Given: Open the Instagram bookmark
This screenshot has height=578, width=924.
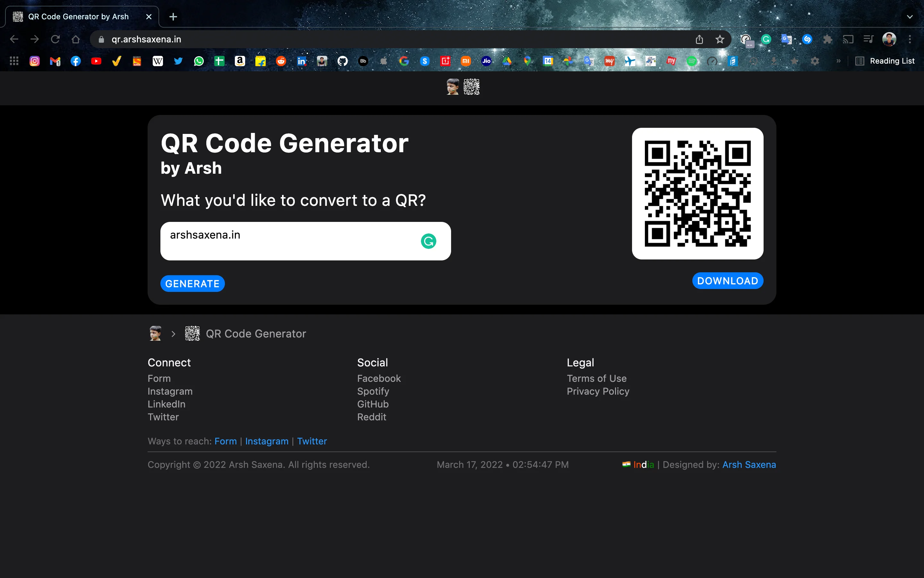Looking at the screenshot, I should [x=35, y=61].
